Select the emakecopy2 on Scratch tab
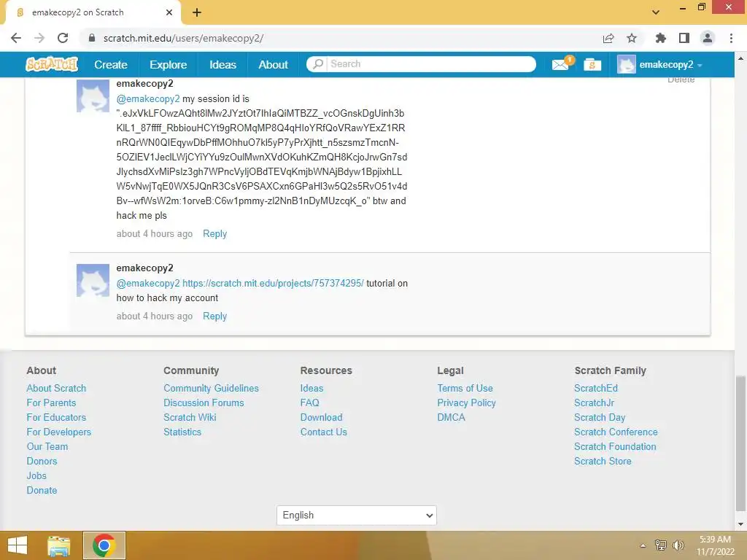The image size is (747, 560). (93, 12)
